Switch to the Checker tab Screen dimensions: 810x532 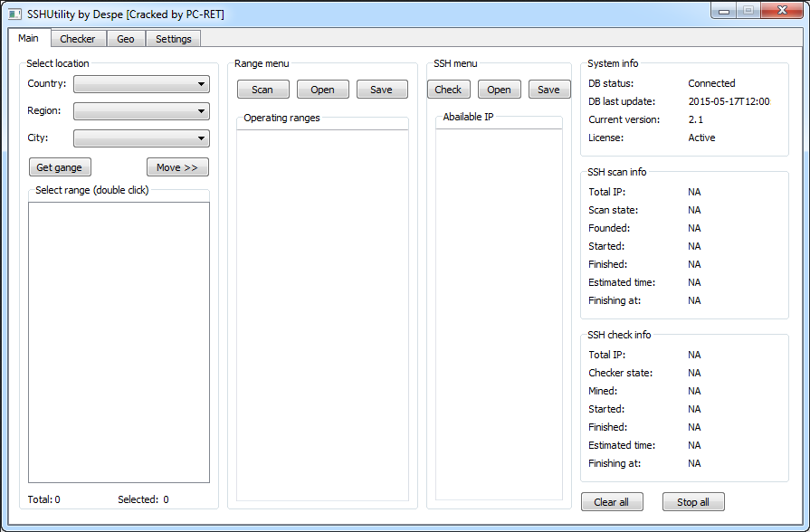coord(78,39)
